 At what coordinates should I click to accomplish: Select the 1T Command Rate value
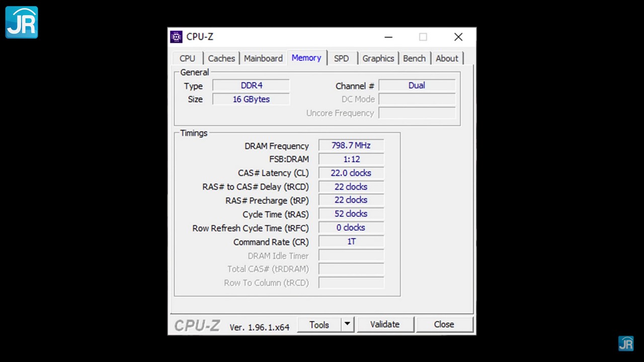[351, 241]
